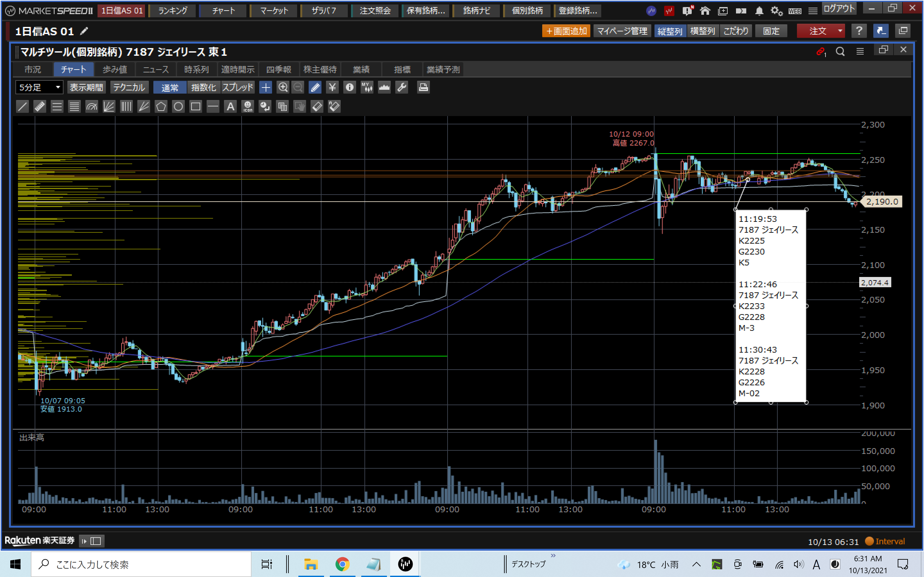Screen dimensions: 924x577
Task: Select the trend line drawing tool
Action: pos(22,106)
